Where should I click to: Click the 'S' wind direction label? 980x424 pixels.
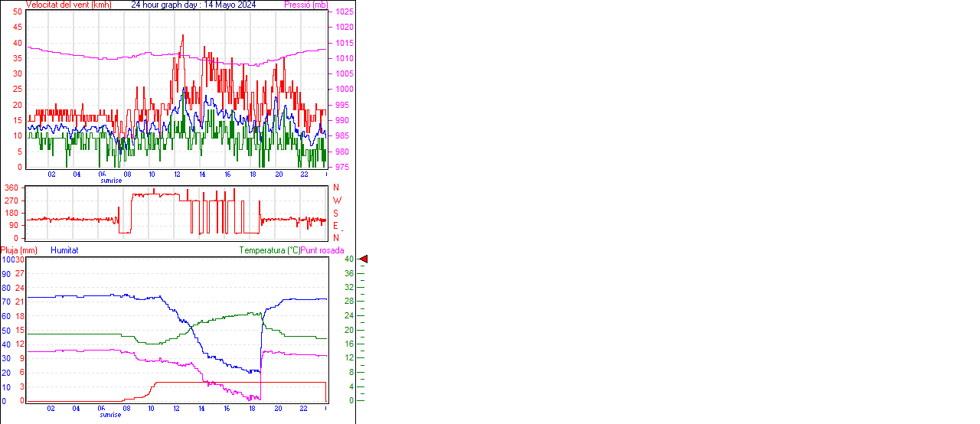(x=335, y=213)
